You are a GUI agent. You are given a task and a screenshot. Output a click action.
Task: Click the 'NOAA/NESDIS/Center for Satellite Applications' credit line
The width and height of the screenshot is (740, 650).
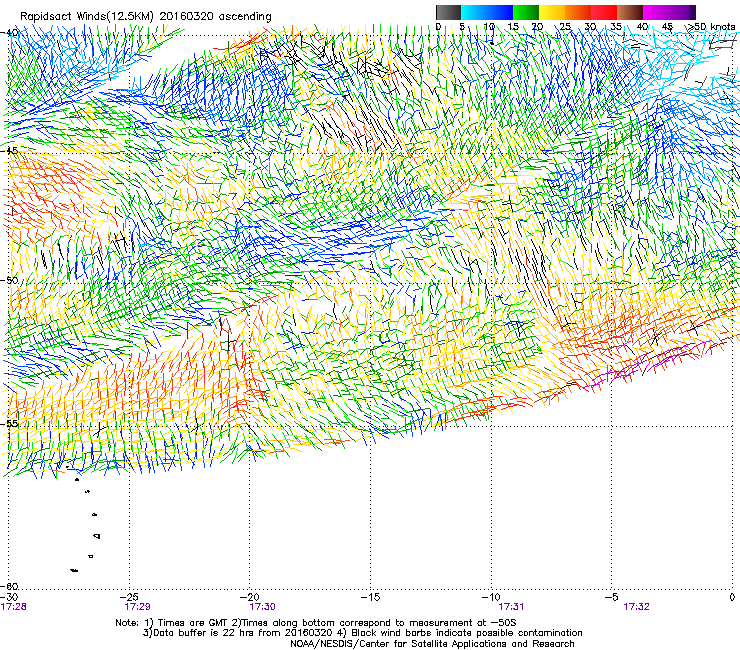432,644
